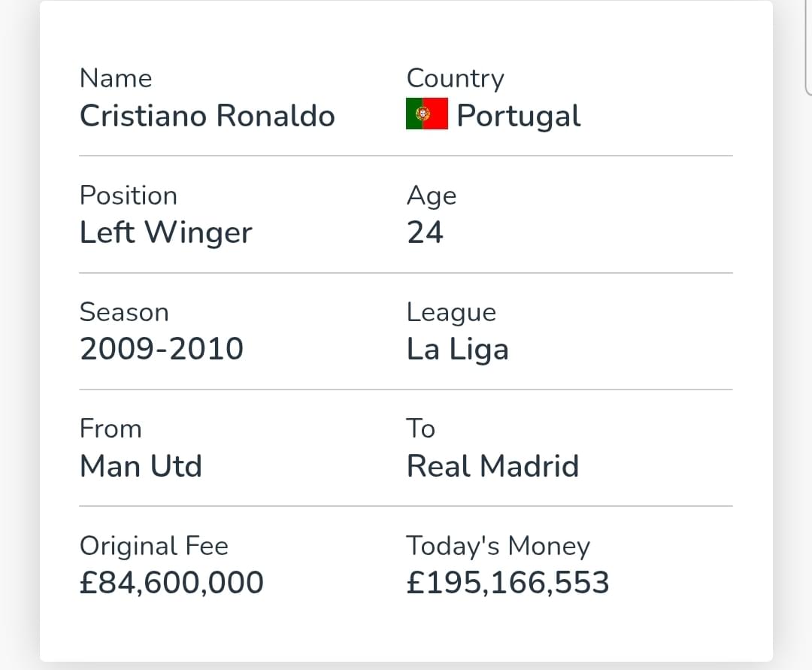
Task: Click the Age field label
Action: point(432,197)
